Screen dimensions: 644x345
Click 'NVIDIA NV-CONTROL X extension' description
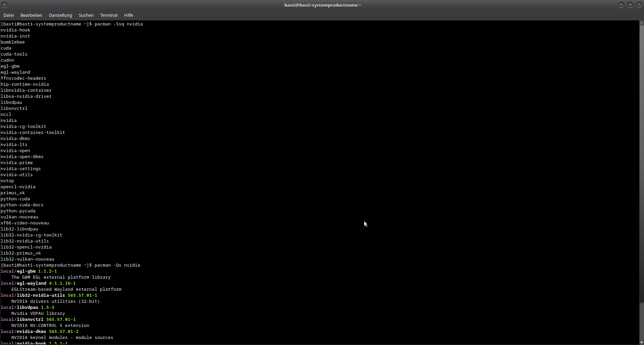50,326
